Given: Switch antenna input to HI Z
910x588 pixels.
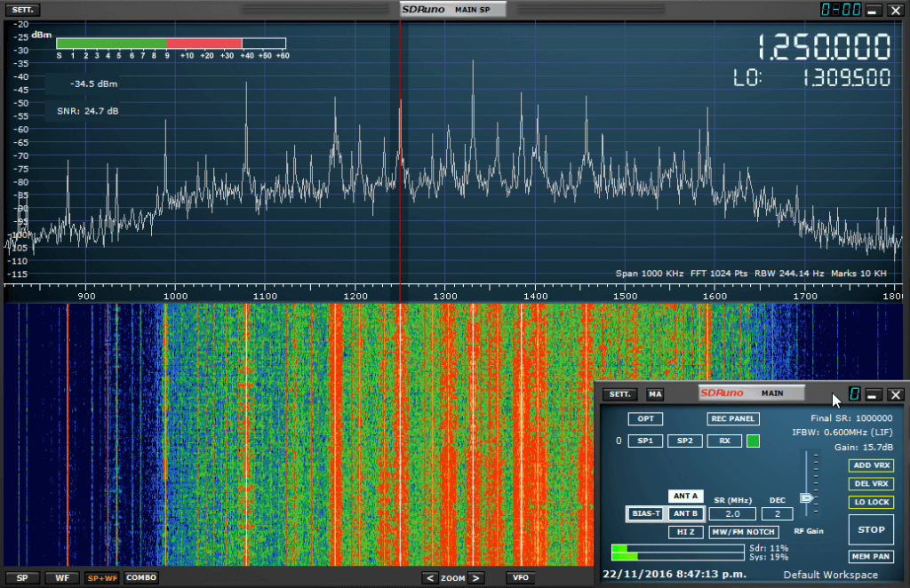Looking at the screenshot, I should [684, 532].
